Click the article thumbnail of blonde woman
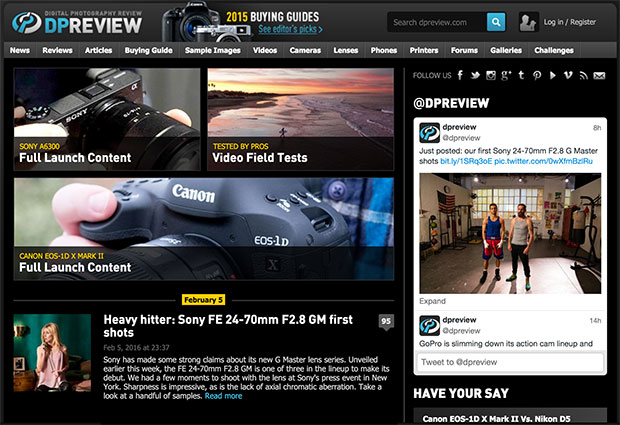 coord(52,353)
